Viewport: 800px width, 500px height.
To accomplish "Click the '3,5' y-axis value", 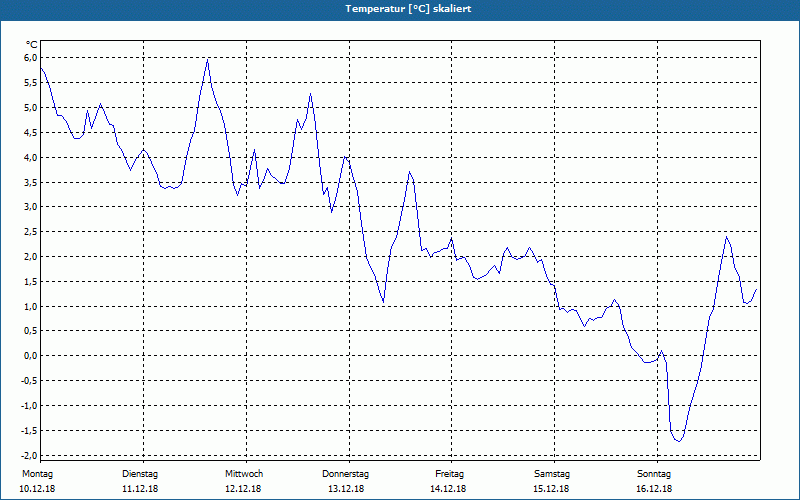I will point(31,182).
